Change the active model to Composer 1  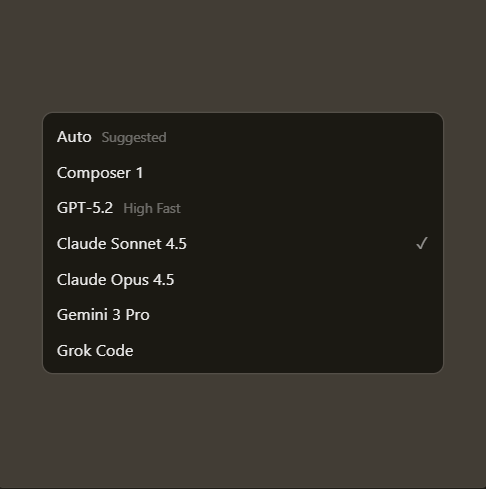243,173
